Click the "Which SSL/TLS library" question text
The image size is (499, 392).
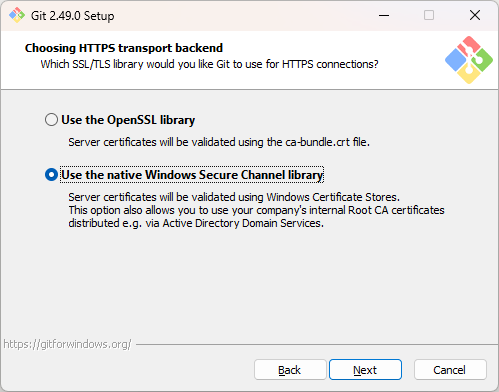point(209,64)
